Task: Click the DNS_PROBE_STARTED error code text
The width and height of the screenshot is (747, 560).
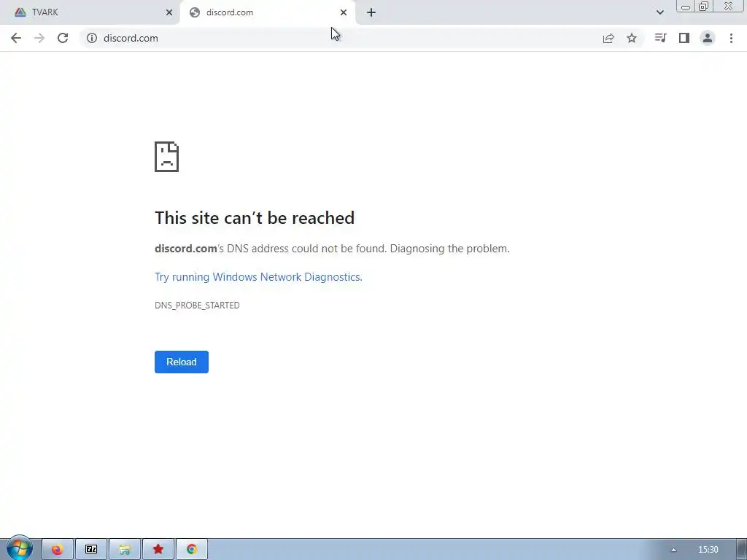Action: coord(197,306)
